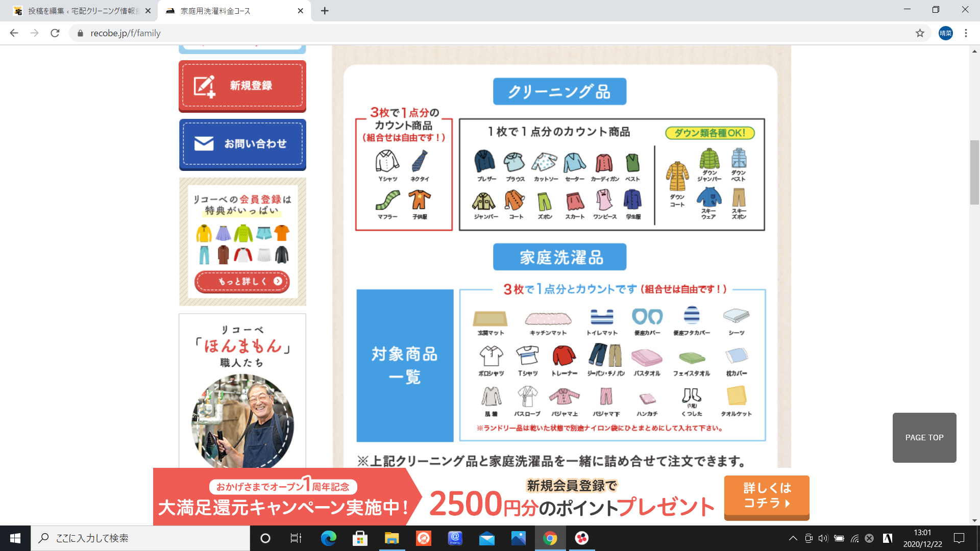
Task: Open the Windows Start menu
Action: 15,538
